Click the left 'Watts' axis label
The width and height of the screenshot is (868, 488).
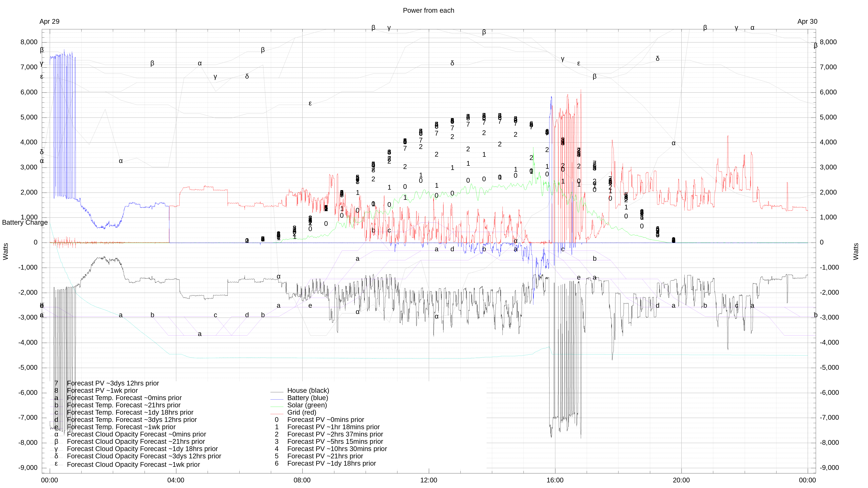pos(6,252)
